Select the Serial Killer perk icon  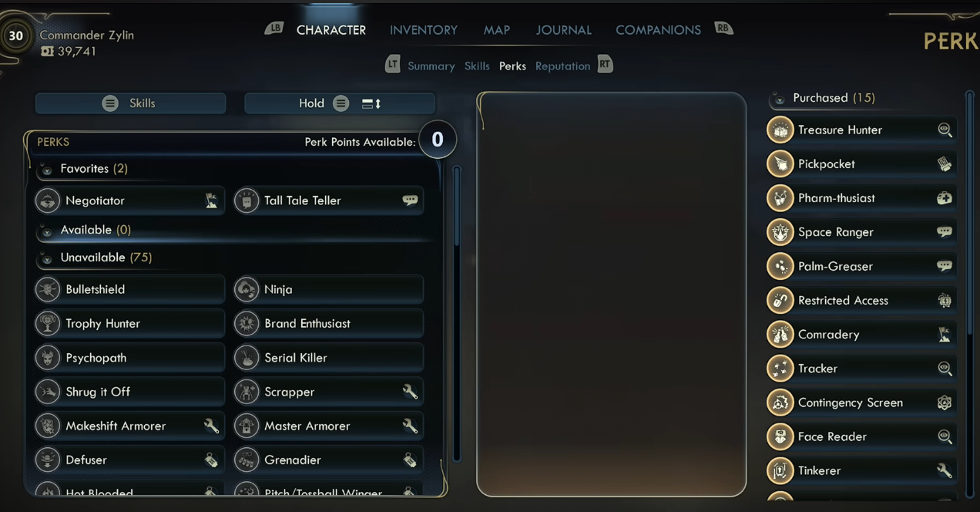coord(247,357)
